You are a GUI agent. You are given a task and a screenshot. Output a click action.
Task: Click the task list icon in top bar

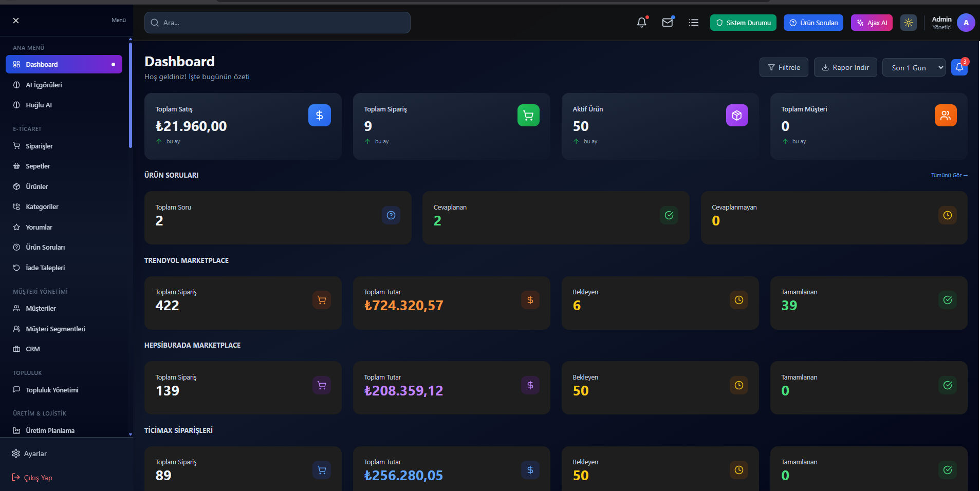693,22
